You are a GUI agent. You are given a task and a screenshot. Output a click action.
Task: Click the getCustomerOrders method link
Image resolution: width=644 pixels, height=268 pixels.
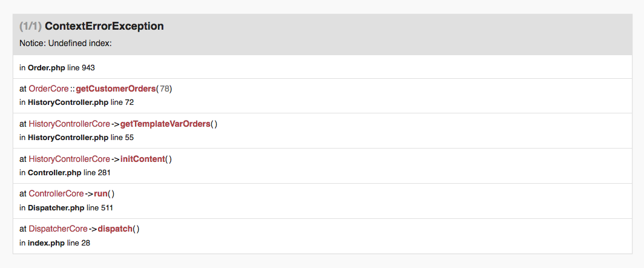tap(116, 89)
